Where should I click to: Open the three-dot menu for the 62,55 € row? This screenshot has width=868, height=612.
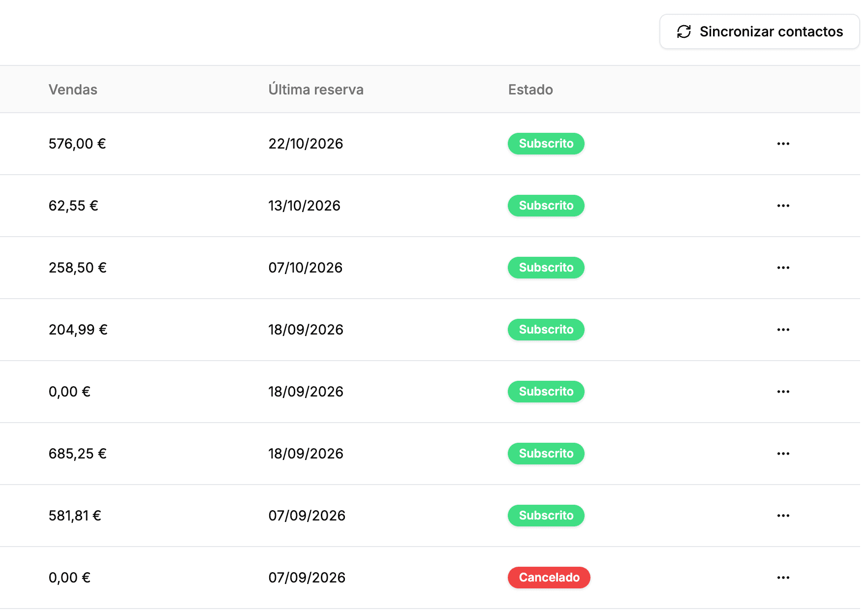click(783, 206)
